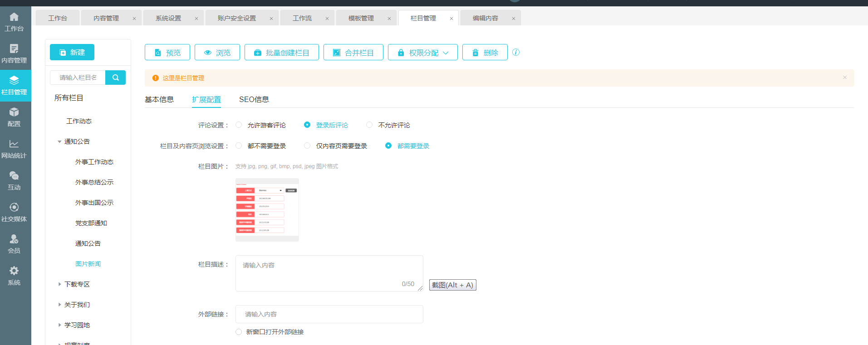Collapse the 通知公告 tree node

(x=59, y=142)
